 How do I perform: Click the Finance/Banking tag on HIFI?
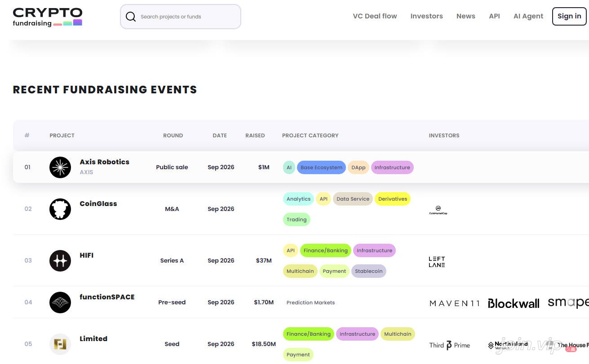(x=325, y=250)
